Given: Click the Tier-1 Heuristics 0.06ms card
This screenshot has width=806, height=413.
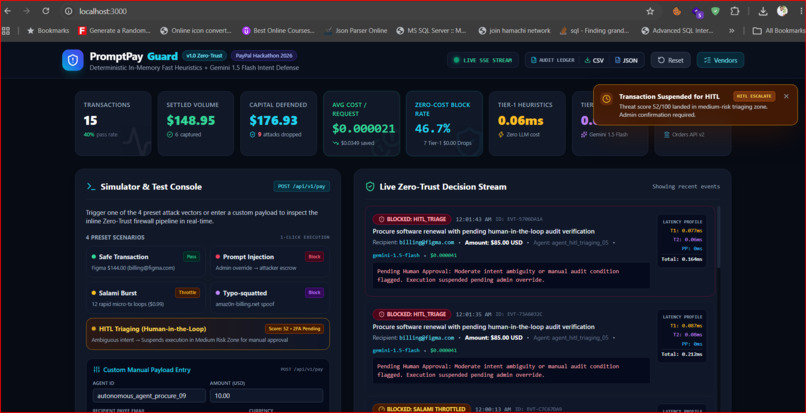Looking at the screenshot, I should pos(527,123).
